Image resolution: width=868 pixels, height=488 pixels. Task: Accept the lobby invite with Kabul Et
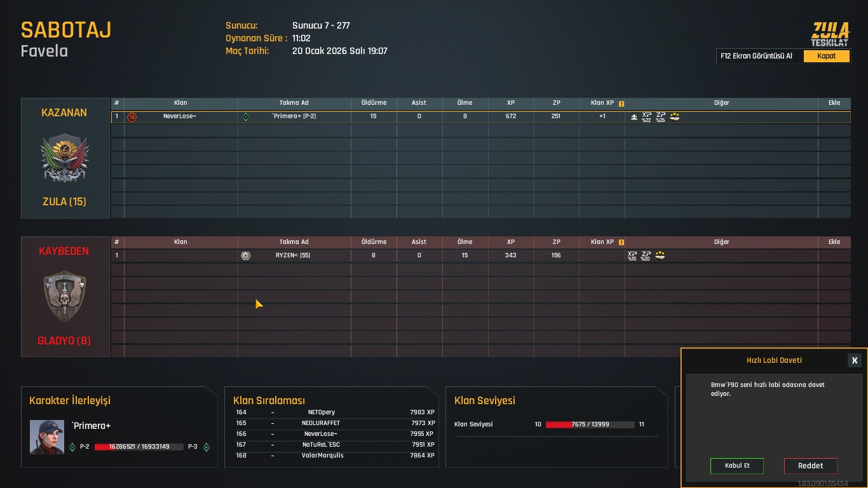point(737,466)
